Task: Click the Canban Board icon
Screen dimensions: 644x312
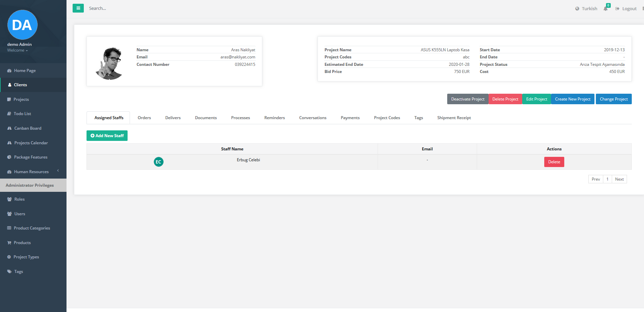Action: (x=10, y=128)
